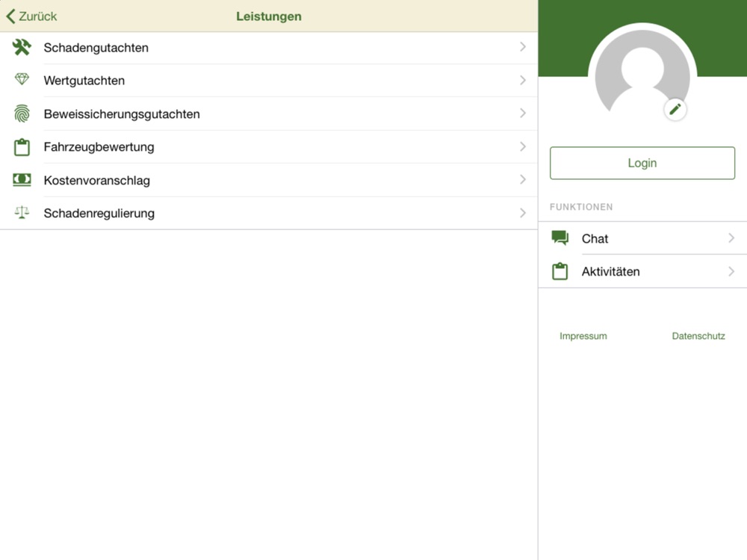Screen dimensions: 747x560
Task: Open Aktivitäten via its chevron
Action: coord(731,271)
